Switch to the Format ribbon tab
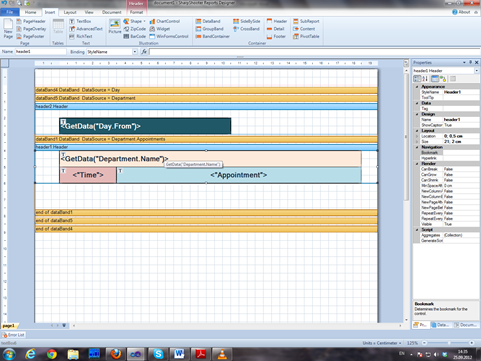Image resolution: width=481 pixels, height=361 pixels. pyautogui.click(x=136, y=12)
